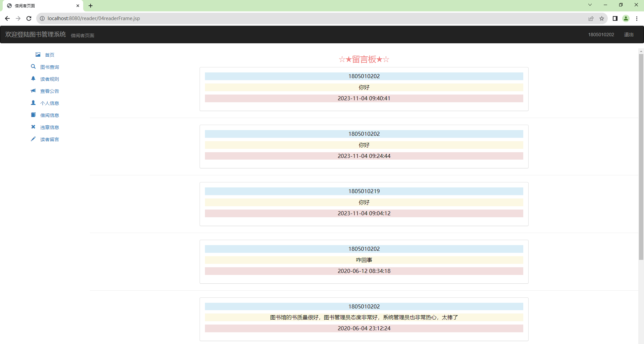Open 读者规则 via the bell icon
This screenshot has width=644, height=344.
point(33,78)
